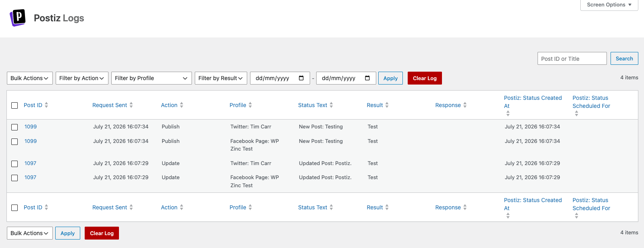
Task: Click sort arrows beside footer Post ID header
Action: (x=46, y=207)
